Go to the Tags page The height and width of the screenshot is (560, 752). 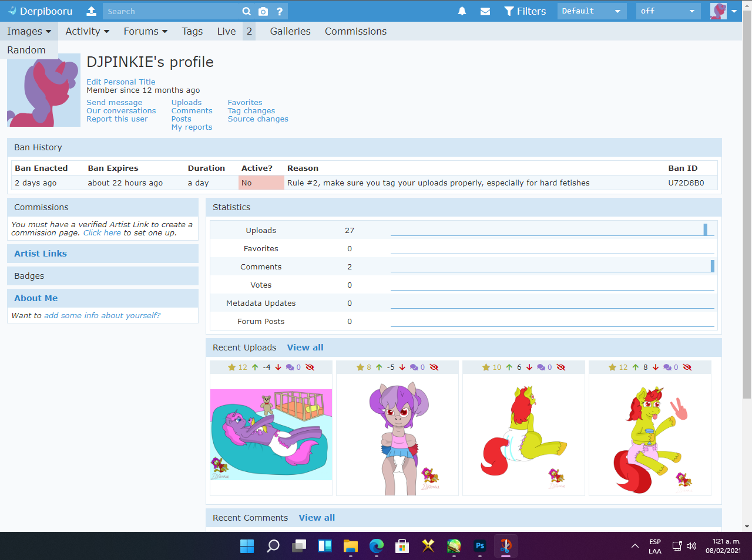(x=192, y=31)
